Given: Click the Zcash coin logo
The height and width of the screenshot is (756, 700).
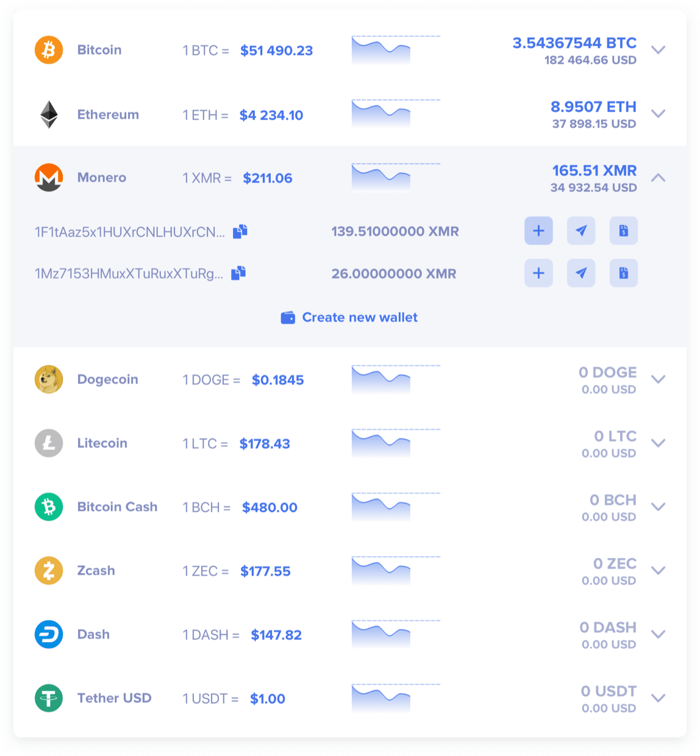Looking at the screenshot, I should [49, 571].
